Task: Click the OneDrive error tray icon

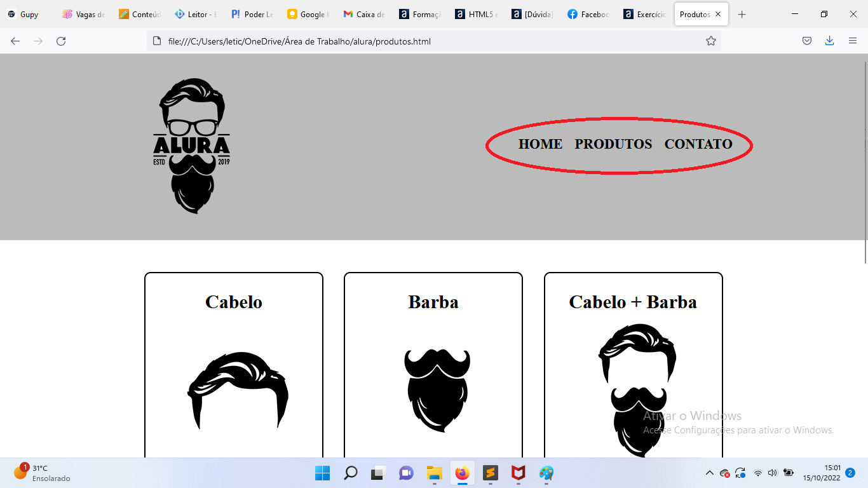Action: (x=725, y=473)
